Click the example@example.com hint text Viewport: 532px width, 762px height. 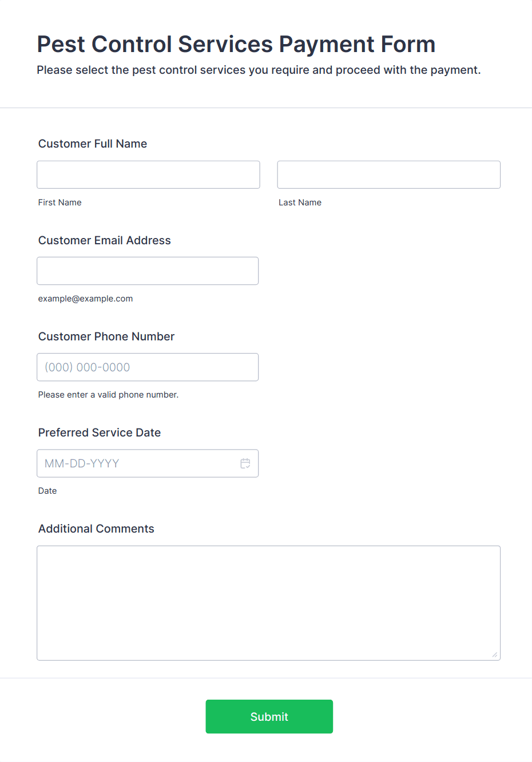(x=86, y=299)
